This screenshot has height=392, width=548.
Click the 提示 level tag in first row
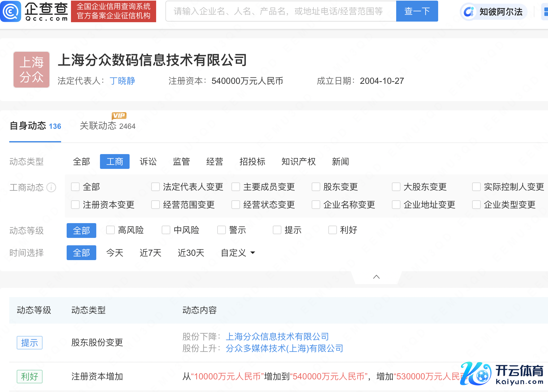pos(30,343)
